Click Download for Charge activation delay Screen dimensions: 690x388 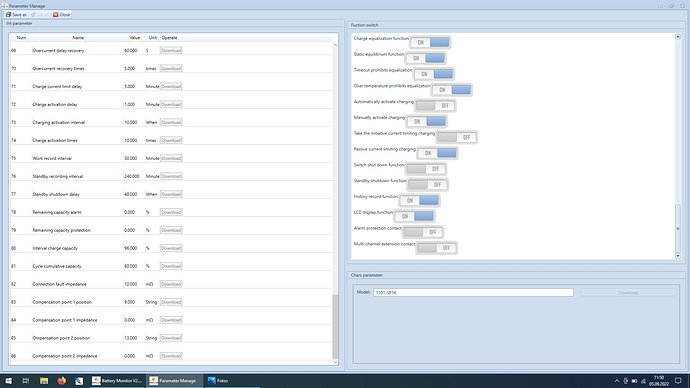[x=171, y=104]
